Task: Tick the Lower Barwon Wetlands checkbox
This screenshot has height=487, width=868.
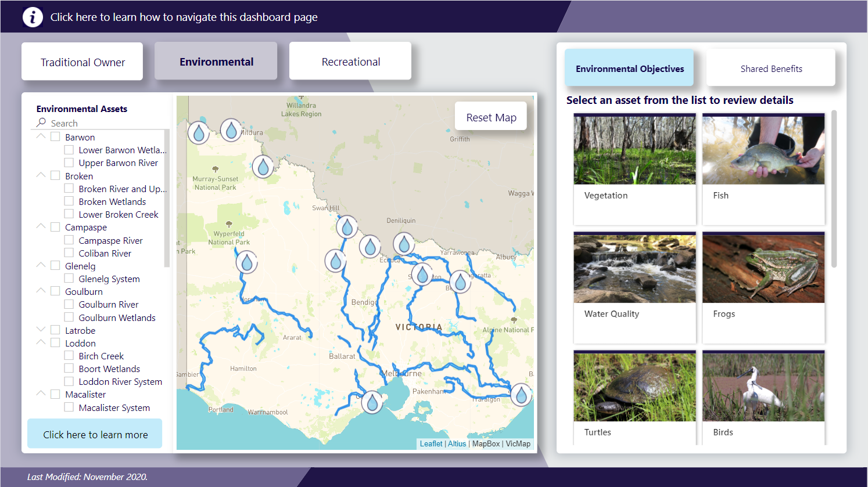Action: (x=69, y=150)
